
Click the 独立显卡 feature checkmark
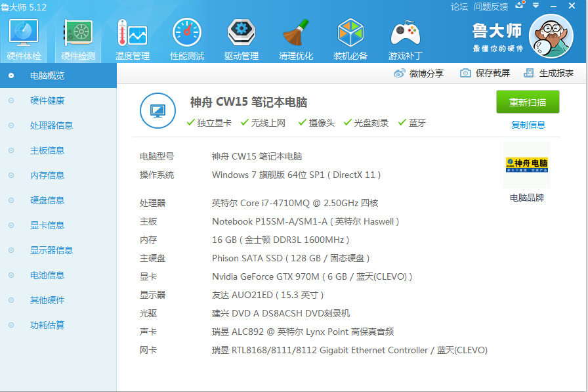(190, 122)
